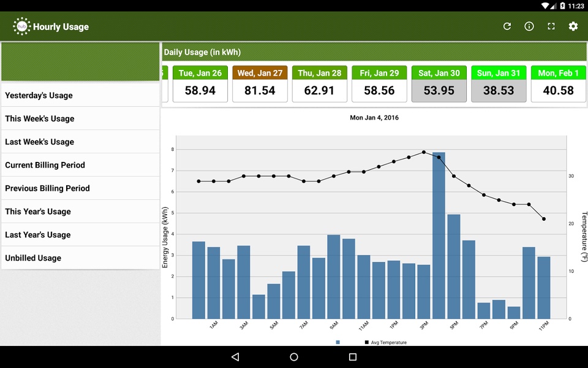
Task: Tap the hub logo icon
Action: coord(22,26)
